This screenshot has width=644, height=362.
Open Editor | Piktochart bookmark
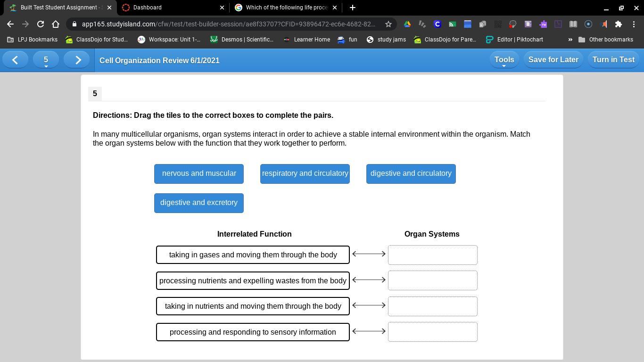tap(515, 40)
